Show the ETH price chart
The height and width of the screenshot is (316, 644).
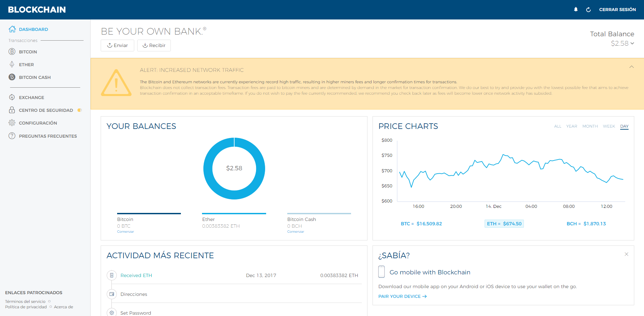click(504, 224)
